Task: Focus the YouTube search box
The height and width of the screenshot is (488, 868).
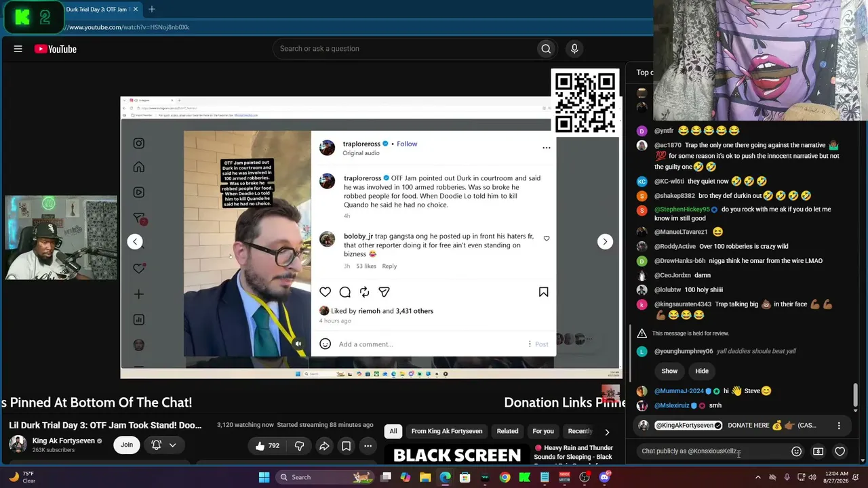Action: point(404,49)
